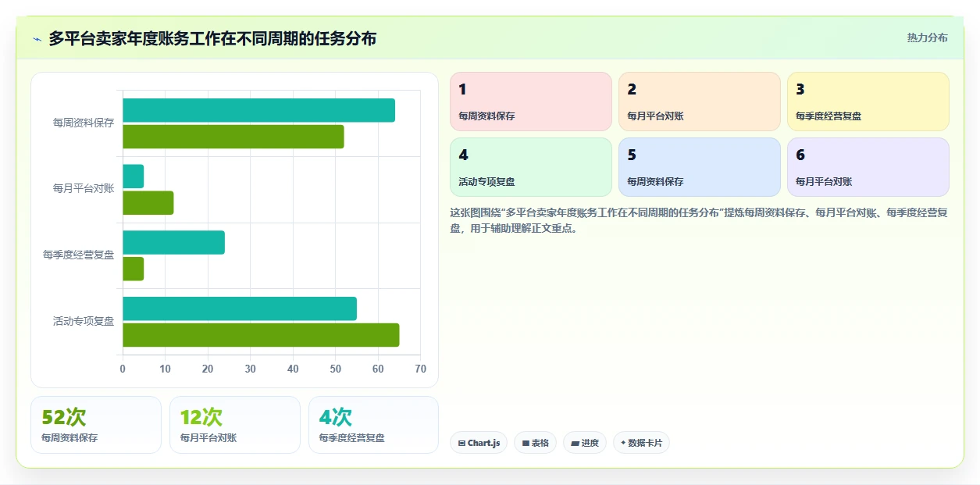This screenshot has height=485, width=980.
Task: Click the x-axis tick value 50
Action: (336, 369)
